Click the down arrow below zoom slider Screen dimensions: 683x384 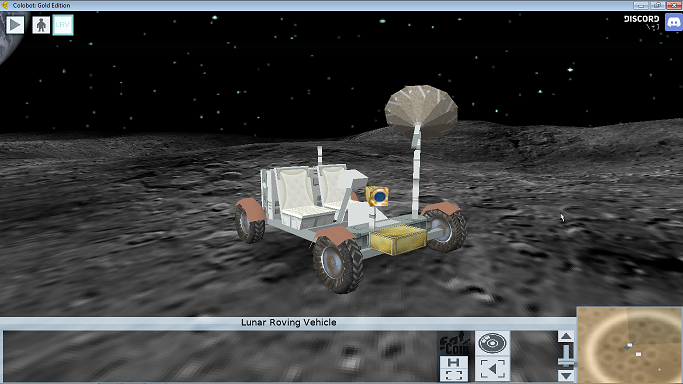[x=566, y=375]
